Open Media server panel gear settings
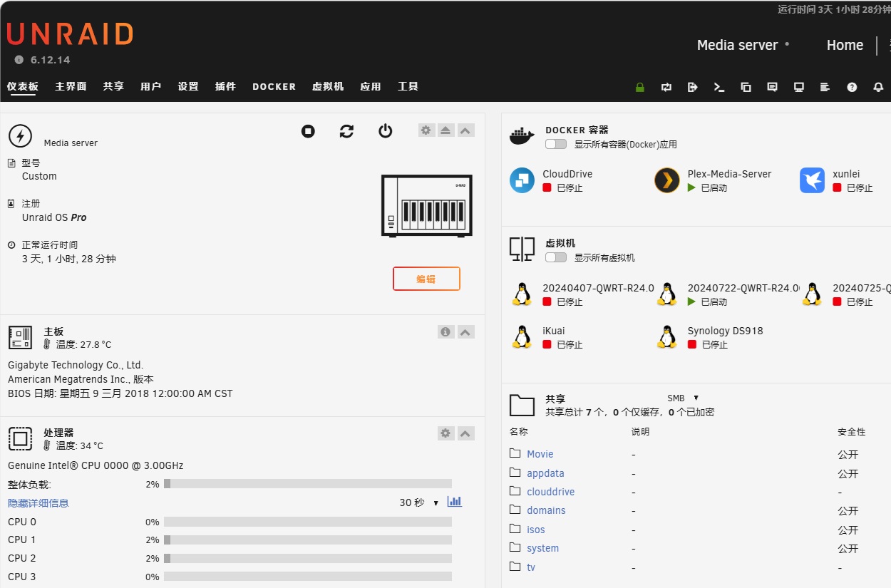Screen dimensions: 891x588 [x=426, y=130]
